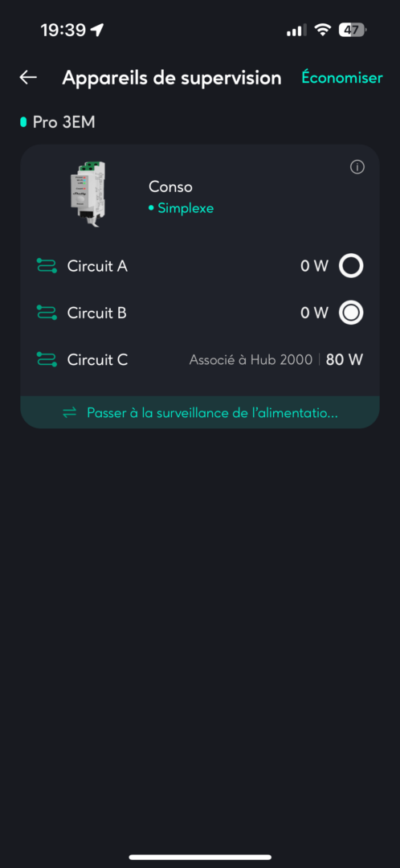Select the Circuit B radio button
Viewport: 400px width, 868px height.
(351, 313)
